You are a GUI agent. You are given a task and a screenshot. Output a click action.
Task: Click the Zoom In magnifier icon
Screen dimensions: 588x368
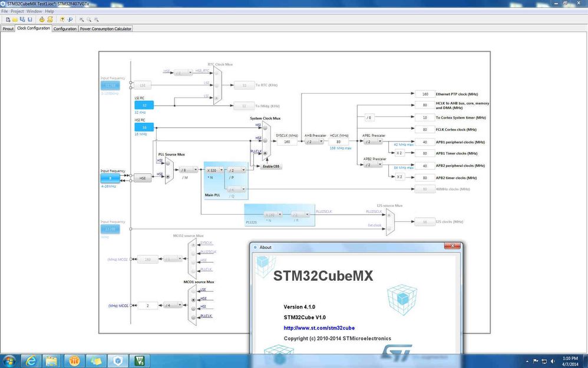tap(81, 19)
